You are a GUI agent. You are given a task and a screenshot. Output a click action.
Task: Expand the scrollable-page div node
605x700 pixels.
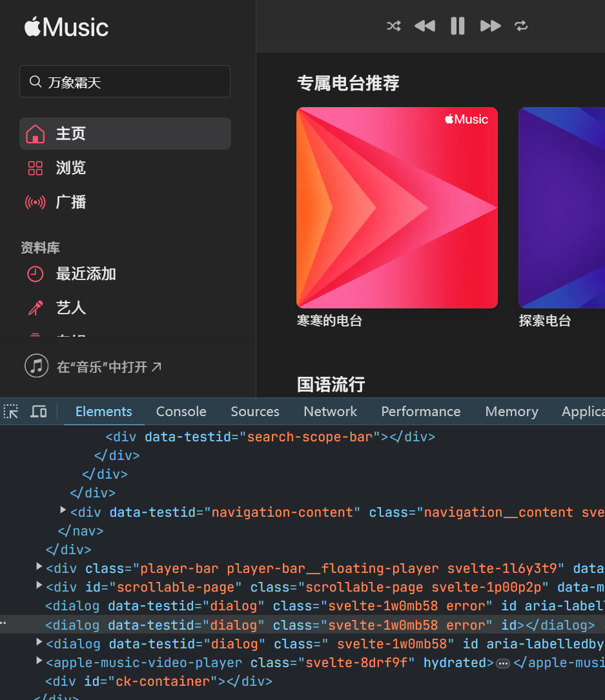pos(39,586)
